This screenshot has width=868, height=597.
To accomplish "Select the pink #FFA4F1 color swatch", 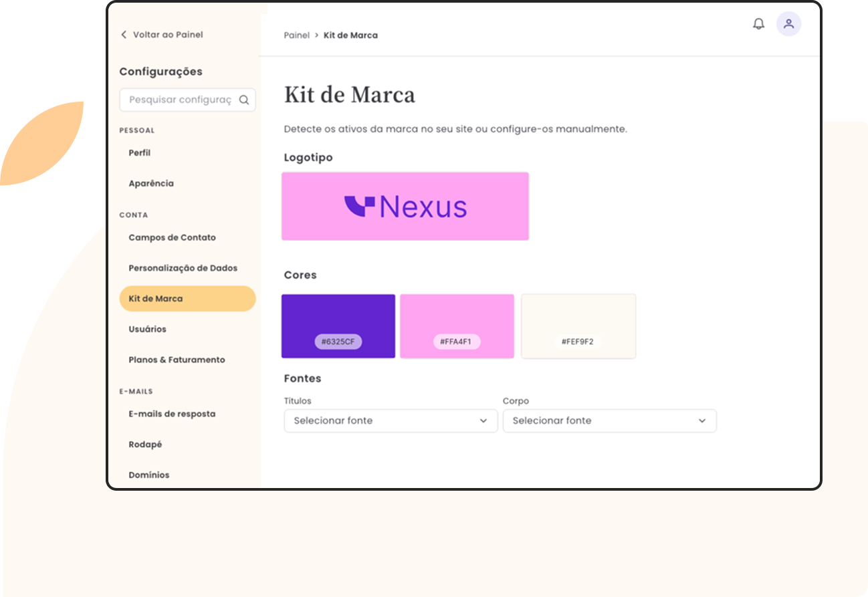I will pyautogui.click(x=457, y=326).
